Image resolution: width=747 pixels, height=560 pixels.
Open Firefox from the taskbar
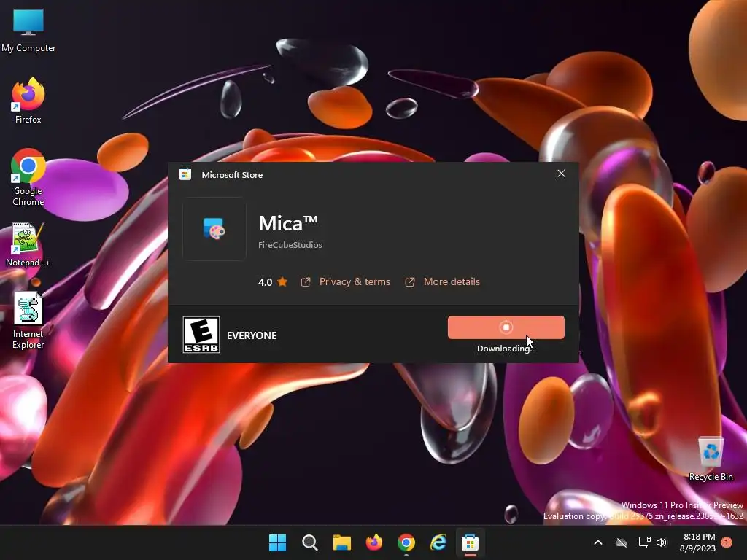374,542
